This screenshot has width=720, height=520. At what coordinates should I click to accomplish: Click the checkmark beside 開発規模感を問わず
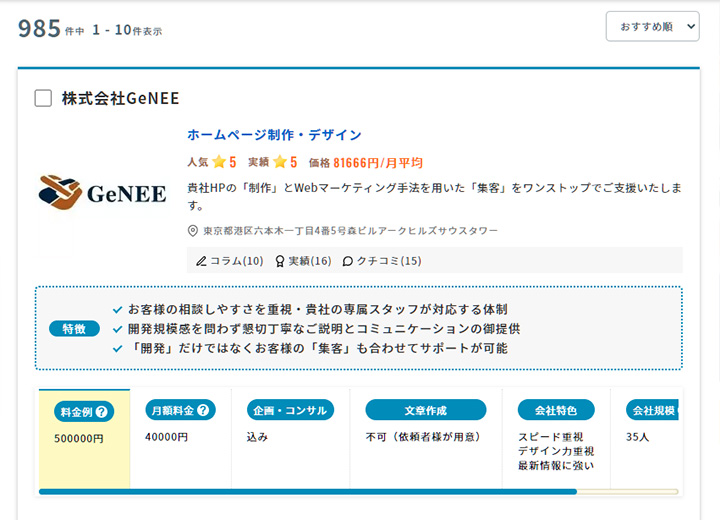point(118,329)
